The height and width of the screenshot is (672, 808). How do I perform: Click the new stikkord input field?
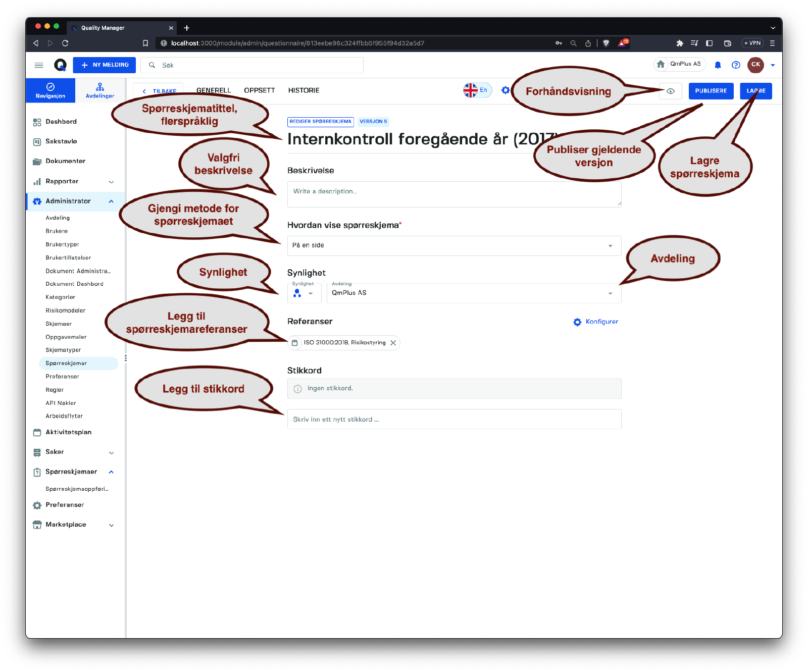tap(454, 419)
